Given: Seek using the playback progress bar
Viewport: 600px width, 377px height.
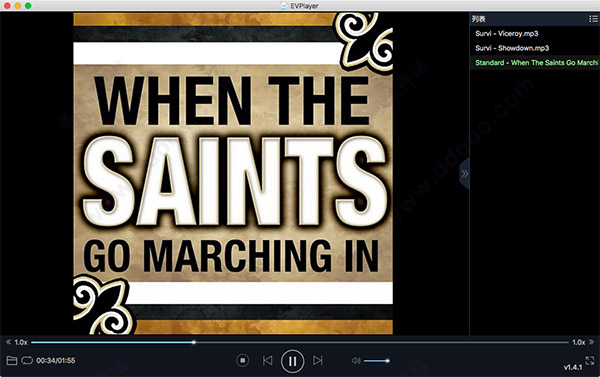Looking at the screenshot, I should 300,342.
